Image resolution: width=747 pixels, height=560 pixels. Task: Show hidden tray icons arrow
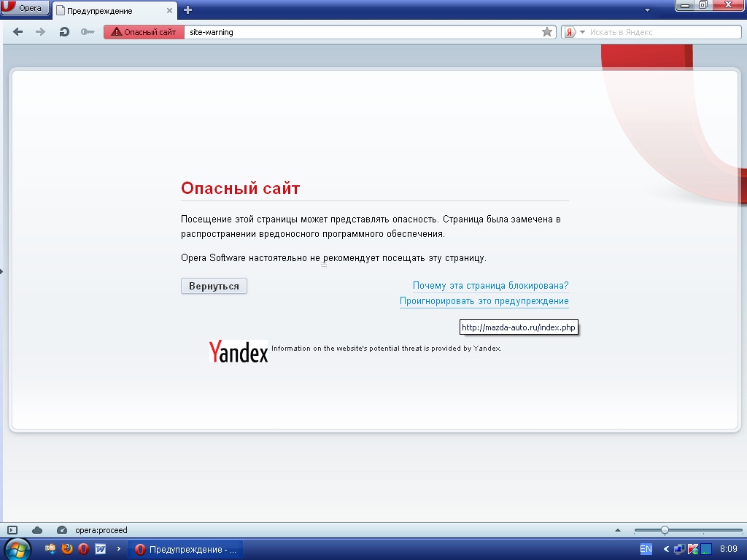[x=666, y=550]
